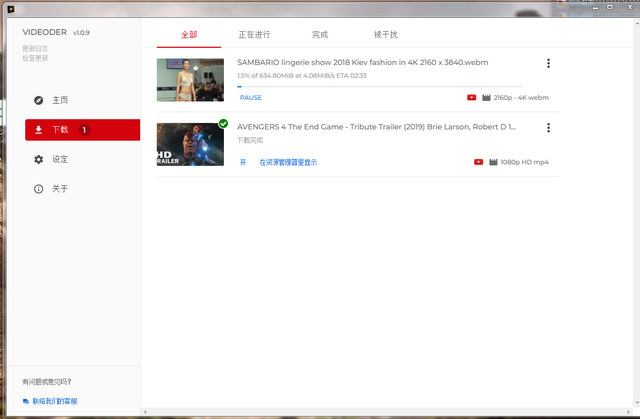Viewport: 640px width, 419px height.
Task: Click the SAMBARIO video thumbnail
Action: click(x=190, y=80)
